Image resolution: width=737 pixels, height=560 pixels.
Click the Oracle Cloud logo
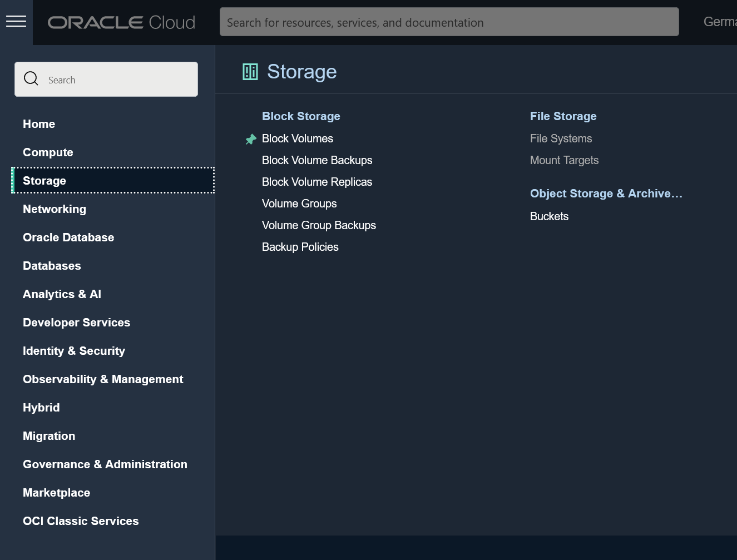click(121, 22)
